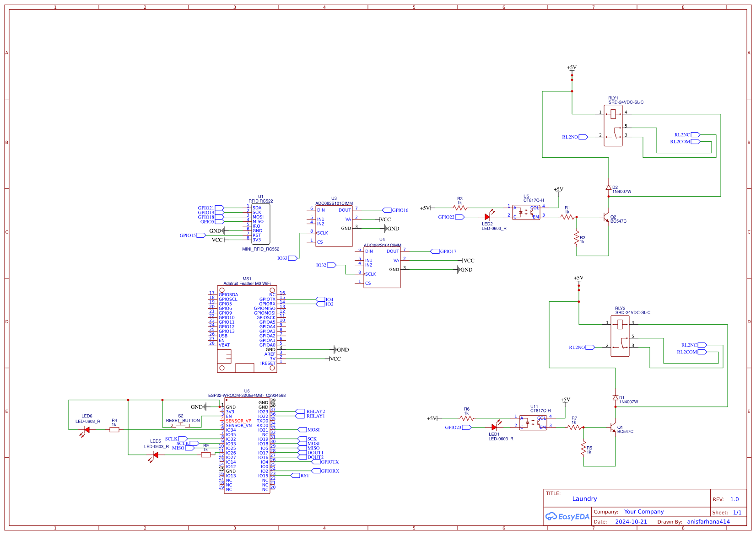Select the RLY1 SRD-24VDC-SL-C relay symbol
Image resolution: width=756 pixels, height=535 pixels.
pyautogui.click(x=613, y=126)
